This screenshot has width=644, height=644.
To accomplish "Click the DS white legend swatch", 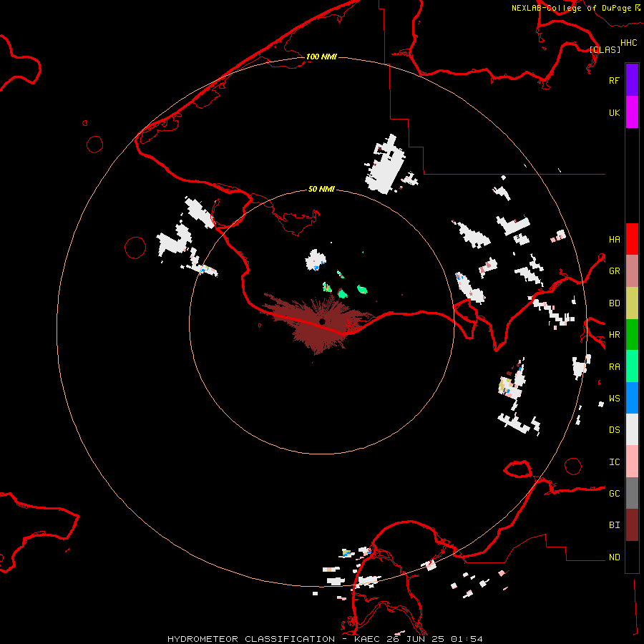I will click(632, 429).
